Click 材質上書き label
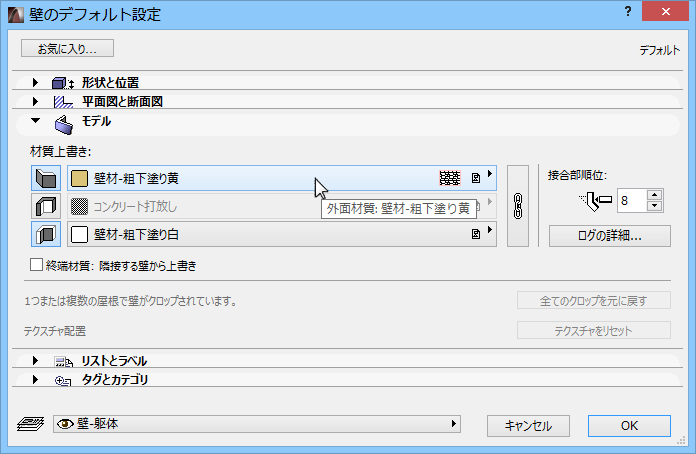 point(60,152)
